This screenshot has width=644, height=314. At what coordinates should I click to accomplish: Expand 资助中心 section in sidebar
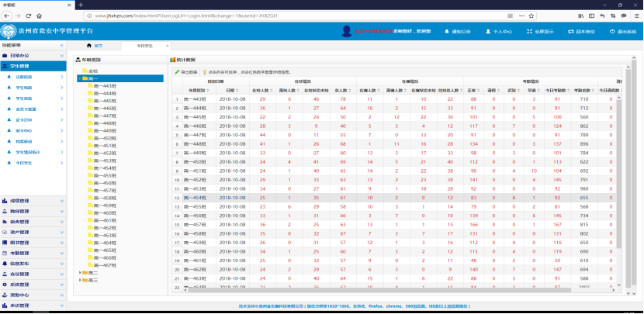(x=33, y=295)
